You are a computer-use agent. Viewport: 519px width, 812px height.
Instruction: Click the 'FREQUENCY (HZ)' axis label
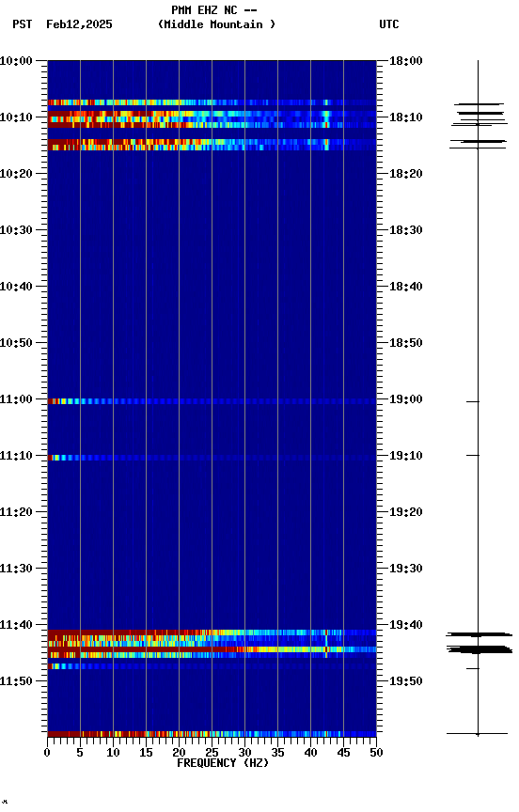(x=223, y=763)
